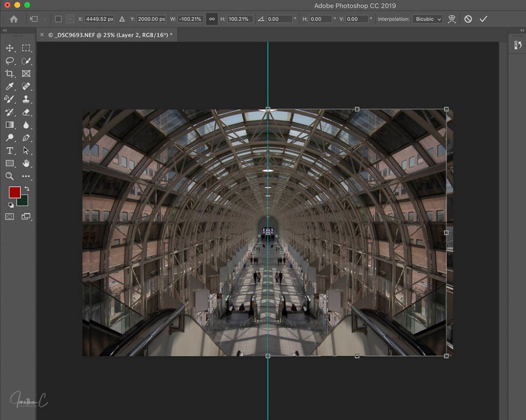Toggle relative positioning triangle for reference point
The image size is (526, 420).
pos(122,19)
